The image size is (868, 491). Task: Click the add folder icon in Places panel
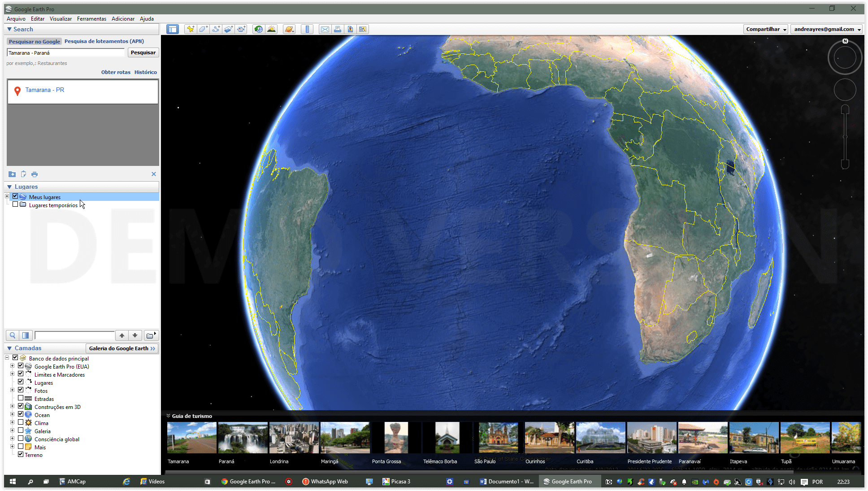151,335
